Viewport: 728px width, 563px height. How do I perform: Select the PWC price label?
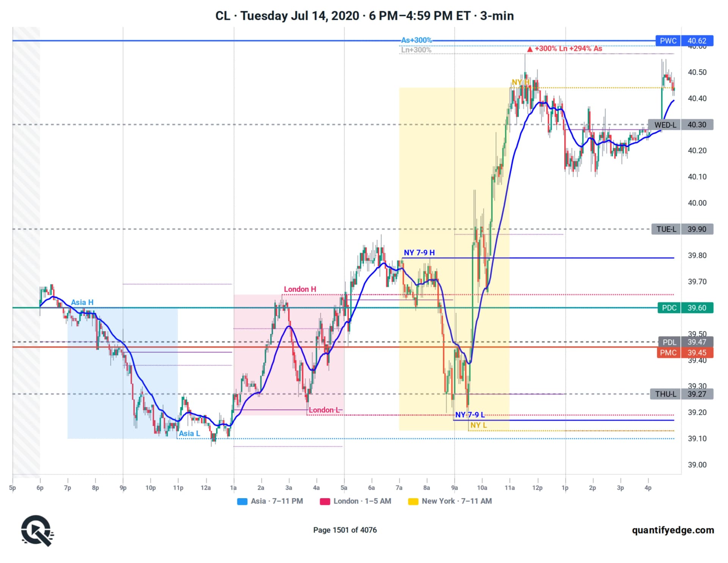point(668,41)
